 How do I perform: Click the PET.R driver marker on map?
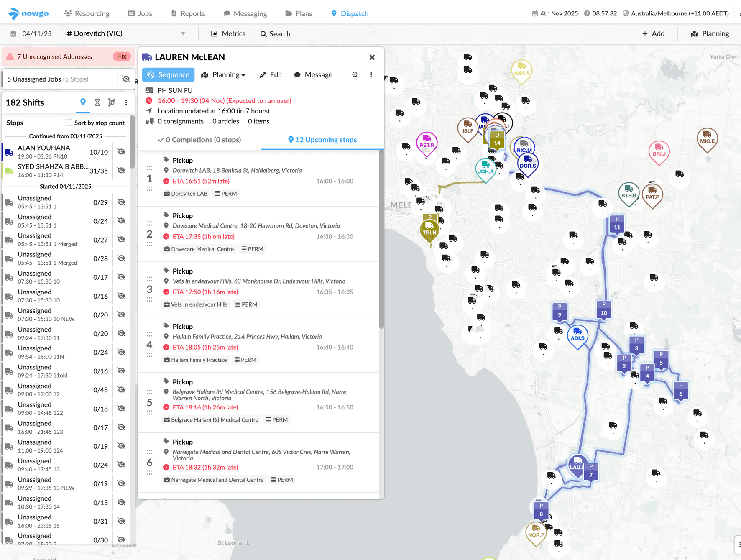[x=427, y=143]
